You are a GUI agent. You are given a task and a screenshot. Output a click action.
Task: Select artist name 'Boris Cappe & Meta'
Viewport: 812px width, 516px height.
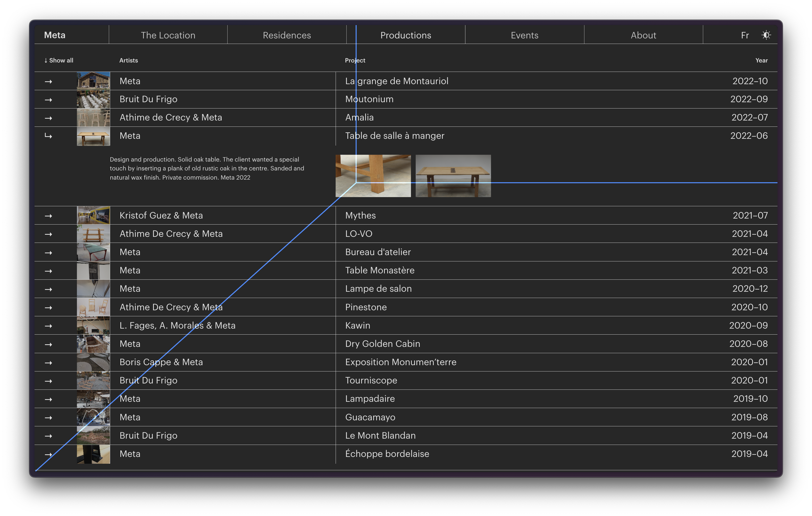[161, 362]
